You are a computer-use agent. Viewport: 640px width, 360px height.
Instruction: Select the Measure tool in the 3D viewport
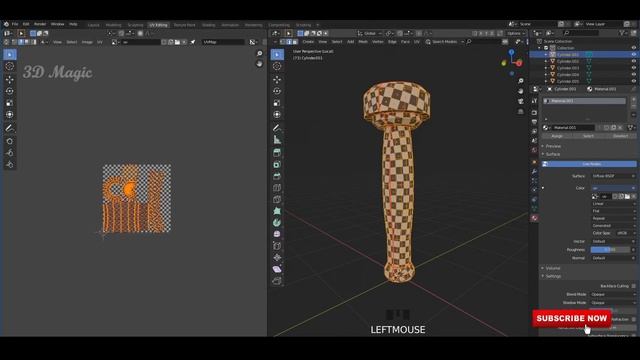(x=277, y=140)
